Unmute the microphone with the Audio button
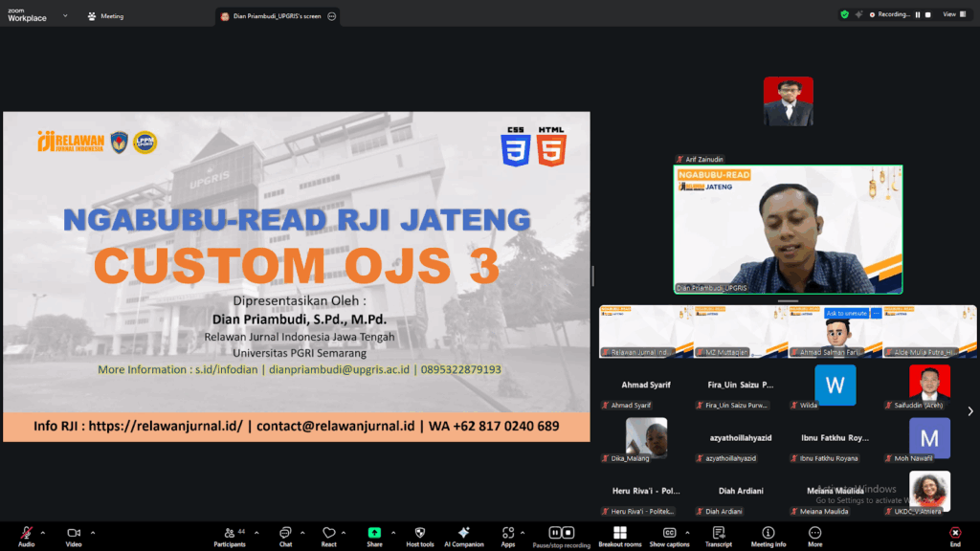 pyautogui.click(x=26, y=534)
